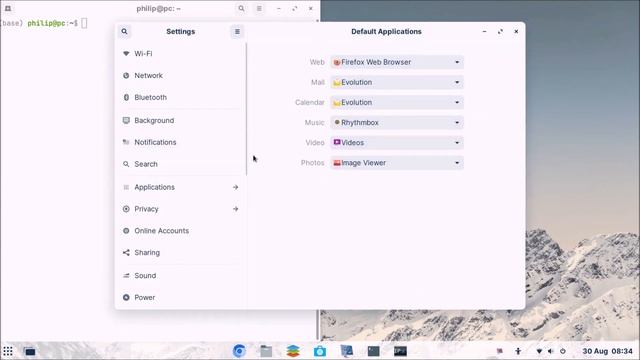Open the Music default app dropdown
The width and height of the screenshot is (640, 360).
397,122
